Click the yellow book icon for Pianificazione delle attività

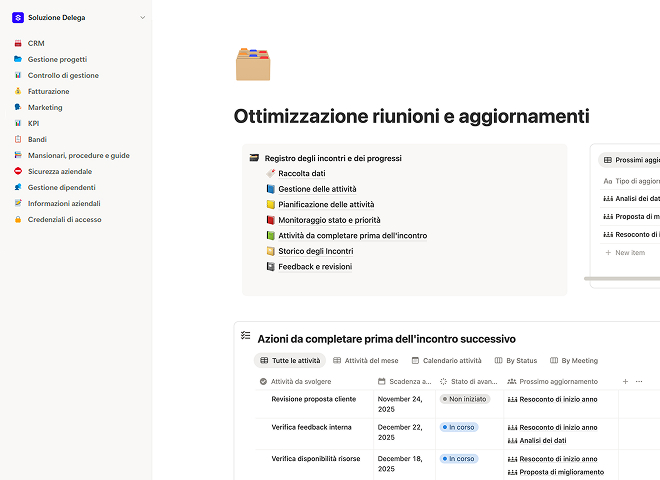click(271, 204)
